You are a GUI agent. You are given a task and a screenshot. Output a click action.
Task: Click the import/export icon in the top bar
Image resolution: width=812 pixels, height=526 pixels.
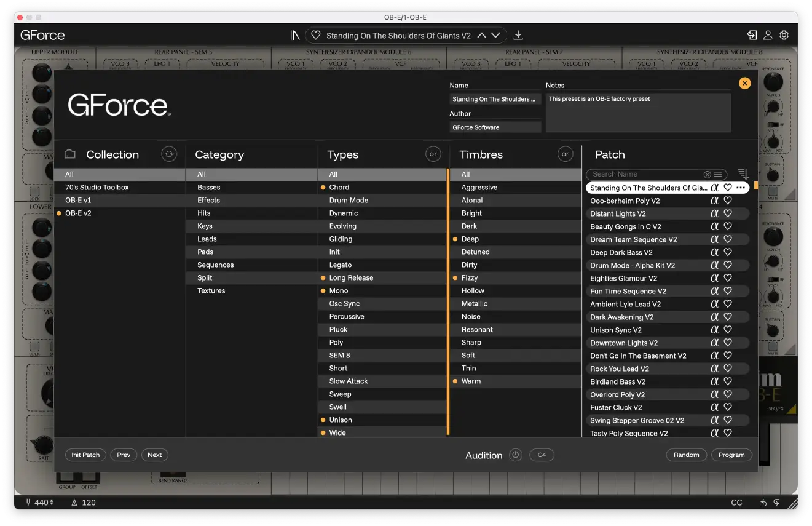click(752, 36)
